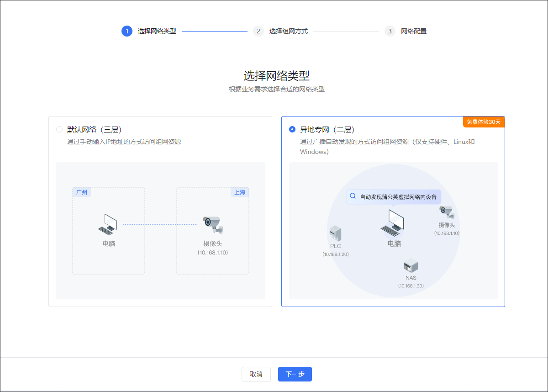Go to step 3 网络配置
The width and height of the screenshot is (548, 392).
click(x=390, y=31)
